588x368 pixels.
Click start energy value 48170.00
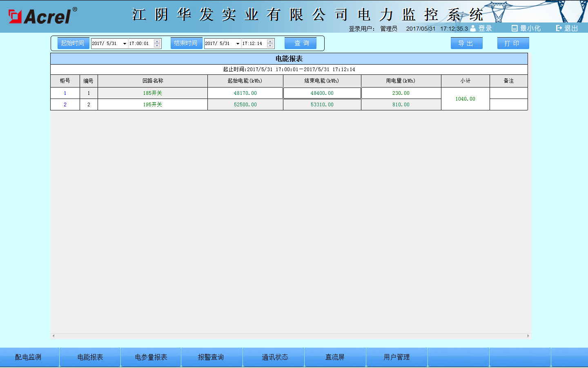245,93
